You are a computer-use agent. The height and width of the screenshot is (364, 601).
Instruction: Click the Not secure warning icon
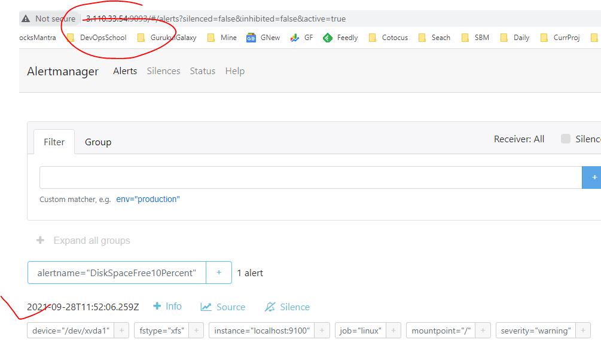click(26, 19)
